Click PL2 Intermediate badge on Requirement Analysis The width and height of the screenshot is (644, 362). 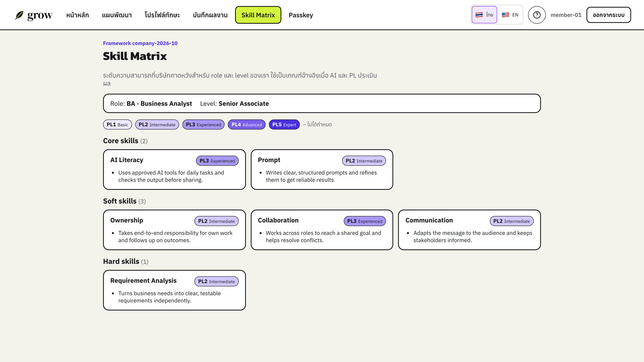(217, 282)
